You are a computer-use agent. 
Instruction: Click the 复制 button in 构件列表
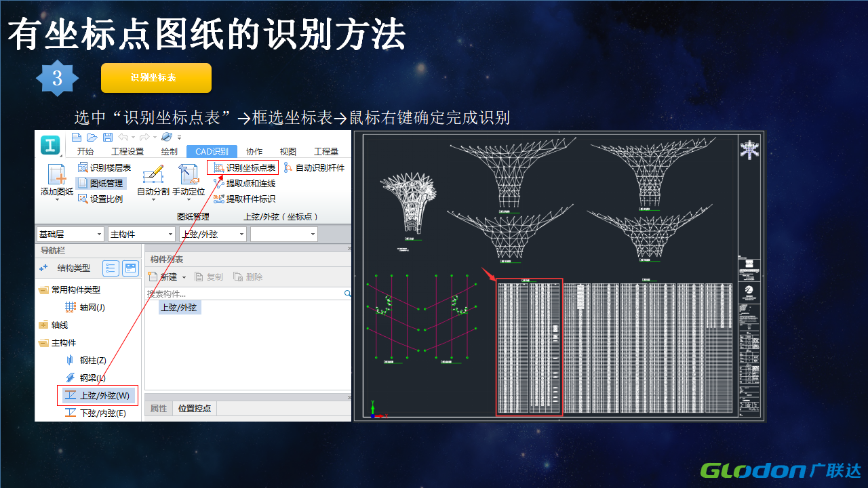pyautogui.click(x=209, y=277)
